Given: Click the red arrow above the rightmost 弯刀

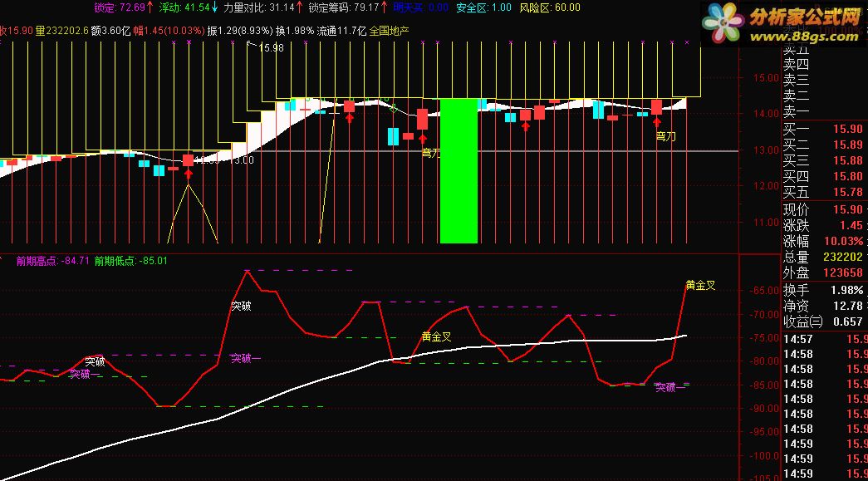Looking at the screenshot, I should [x=656, y=122].
